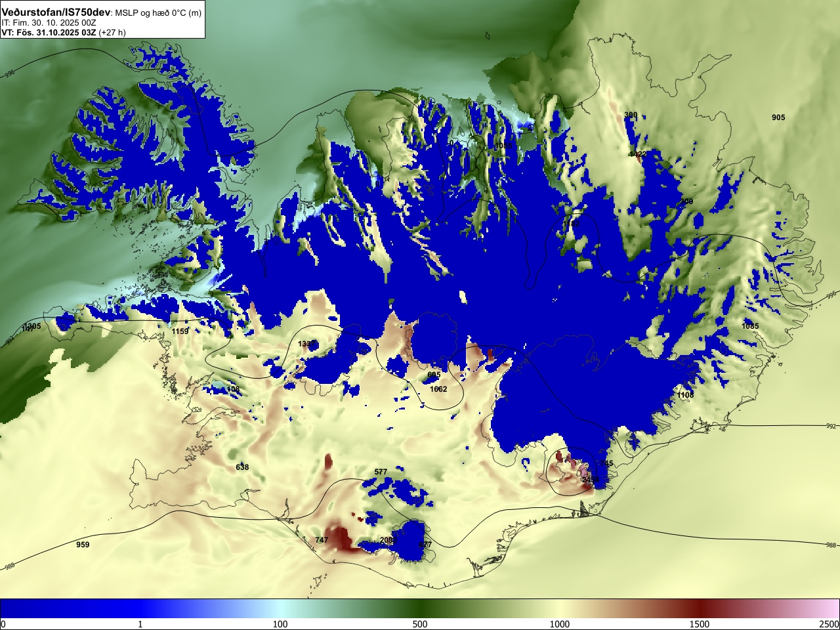Click the 1337 height value

tap(306, 344)
